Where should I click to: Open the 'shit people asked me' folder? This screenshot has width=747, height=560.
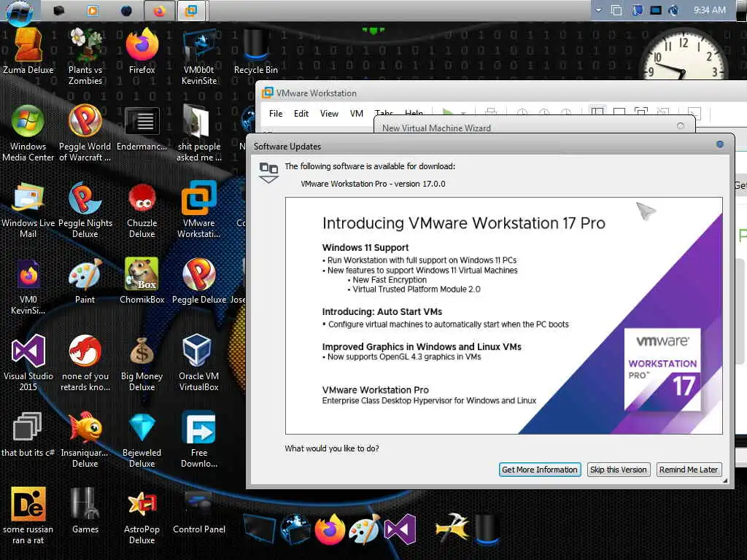199,133
